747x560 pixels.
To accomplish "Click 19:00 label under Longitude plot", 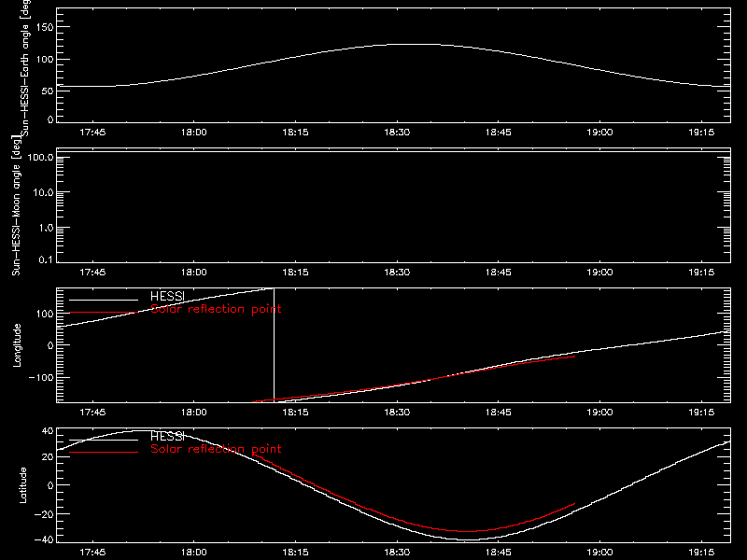I will (599, 412).
